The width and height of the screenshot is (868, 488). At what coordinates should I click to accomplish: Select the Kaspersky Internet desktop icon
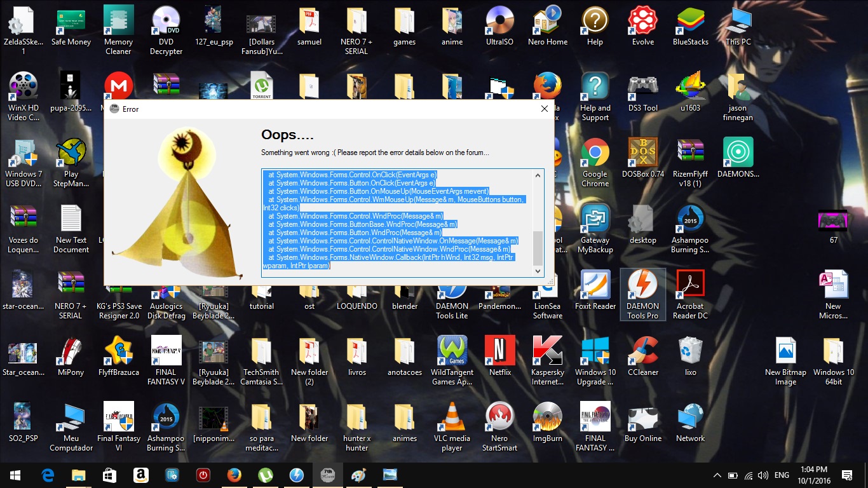click(548, 361)
